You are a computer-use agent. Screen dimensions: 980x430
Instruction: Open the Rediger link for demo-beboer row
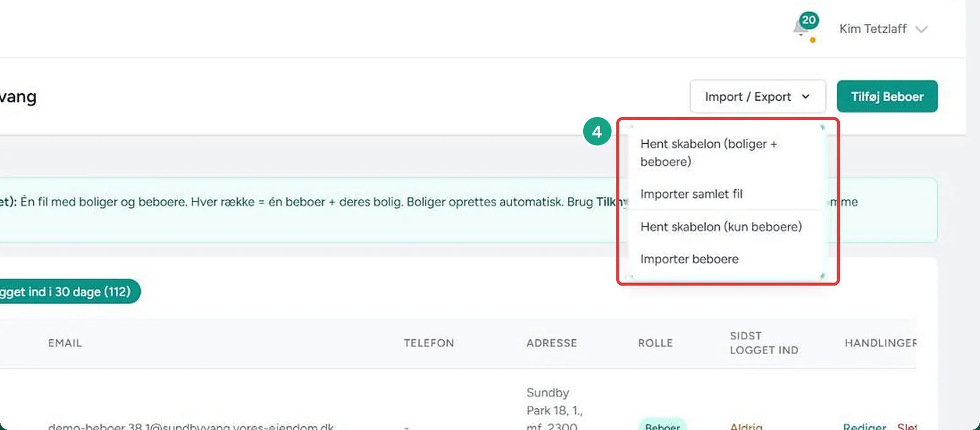[x=864, y=426]
